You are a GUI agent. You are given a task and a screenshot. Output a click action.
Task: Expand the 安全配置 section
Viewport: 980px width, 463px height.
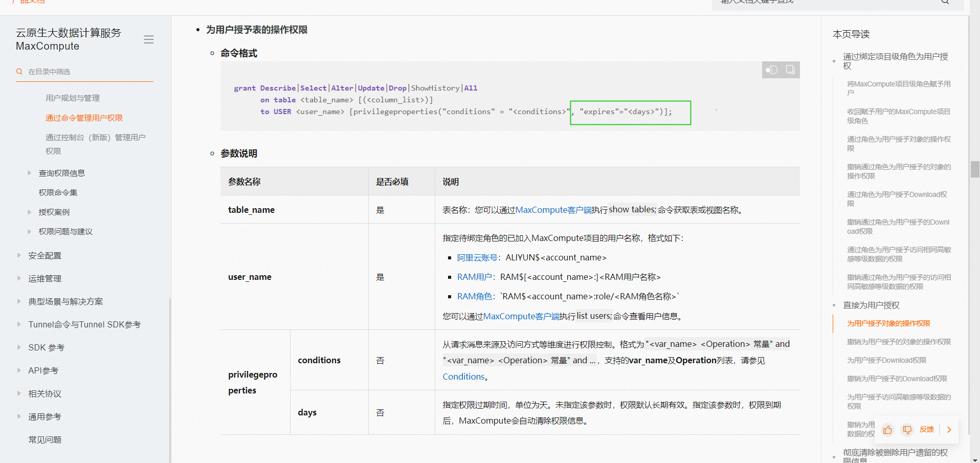click(19, 255)
